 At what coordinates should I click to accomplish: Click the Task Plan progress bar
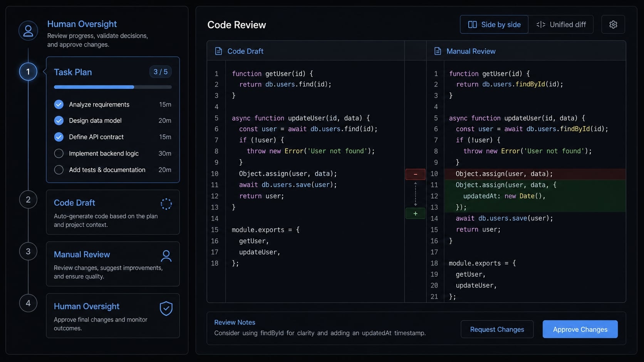(x=113, y=87)
